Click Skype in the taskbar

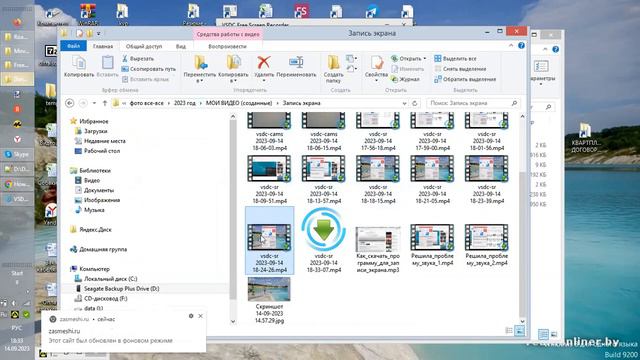coord(17,154)
